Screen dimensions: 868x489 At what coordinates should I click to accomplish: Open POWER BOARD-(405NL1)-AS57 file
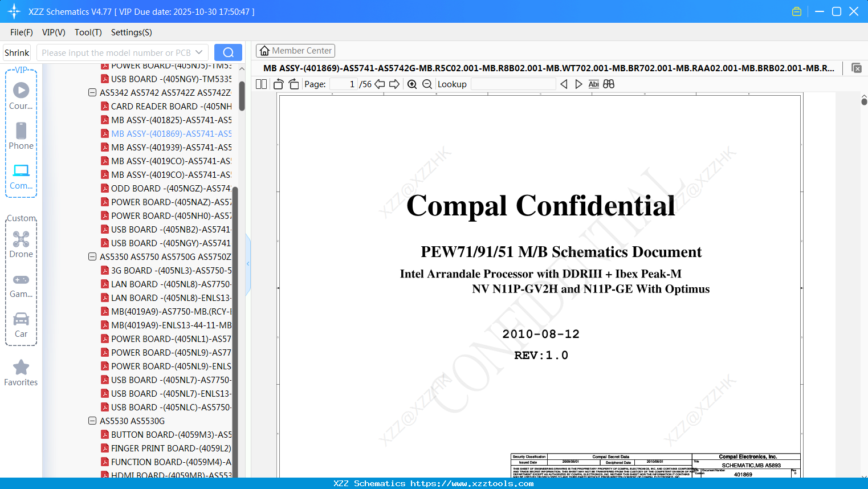166,339
